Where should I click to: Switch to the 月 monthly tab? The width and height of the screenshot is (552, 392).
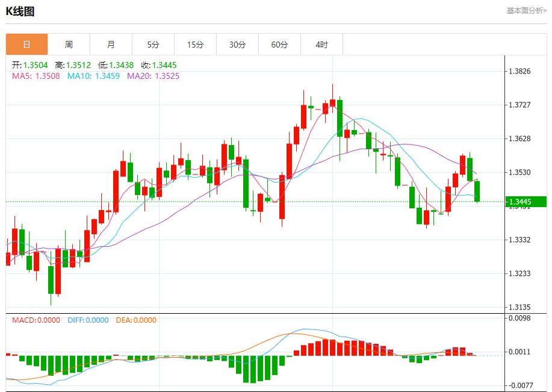tap(111, 45)
